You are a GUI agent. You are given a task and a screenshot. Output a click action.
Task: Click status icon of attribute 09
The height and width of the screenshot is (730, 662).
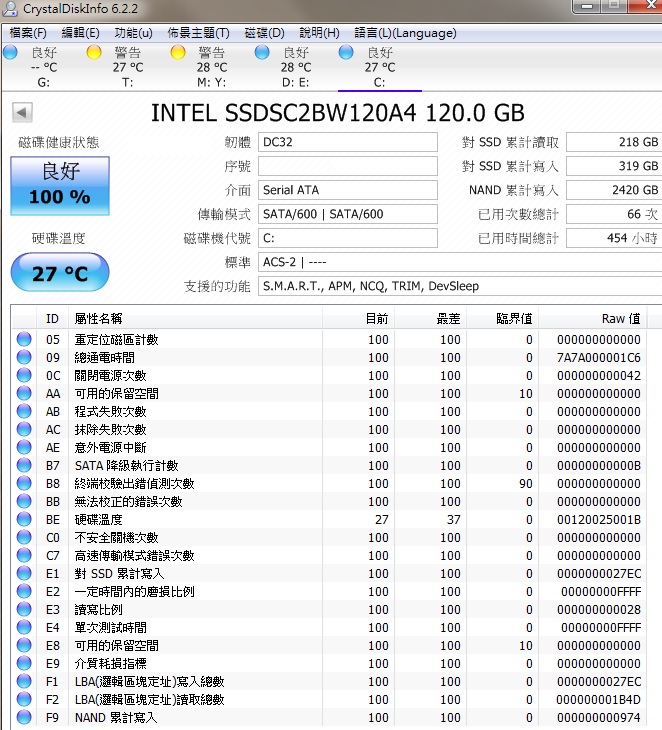[x=24, y=358]
